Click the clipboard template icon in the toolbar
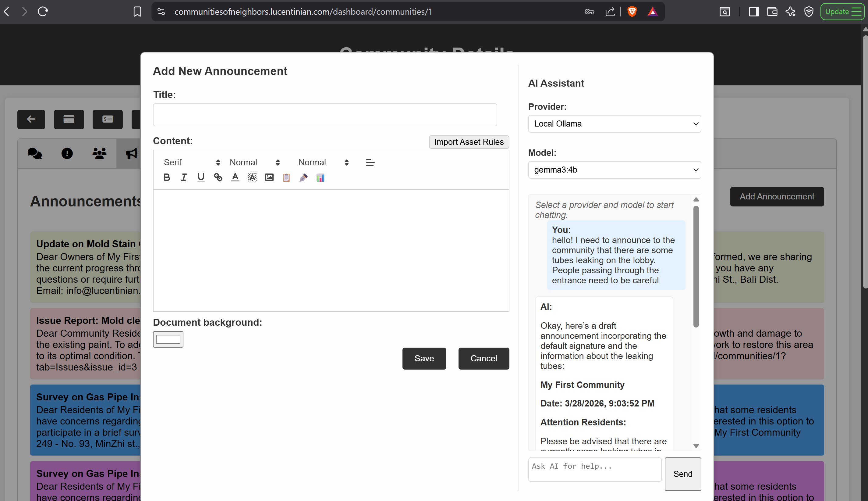 click(x=286, y=177)
